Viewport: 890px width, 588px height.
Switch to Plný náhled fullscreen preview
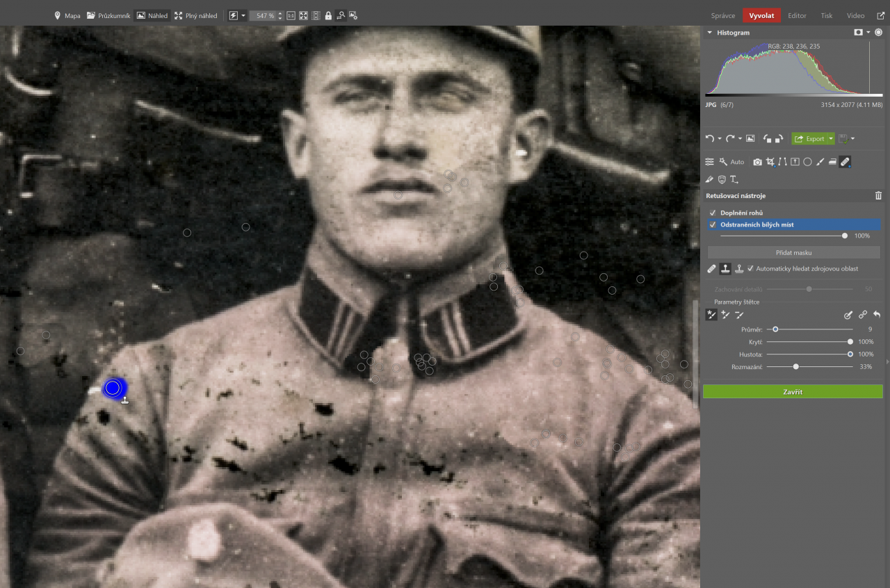(x=196, y=15)
